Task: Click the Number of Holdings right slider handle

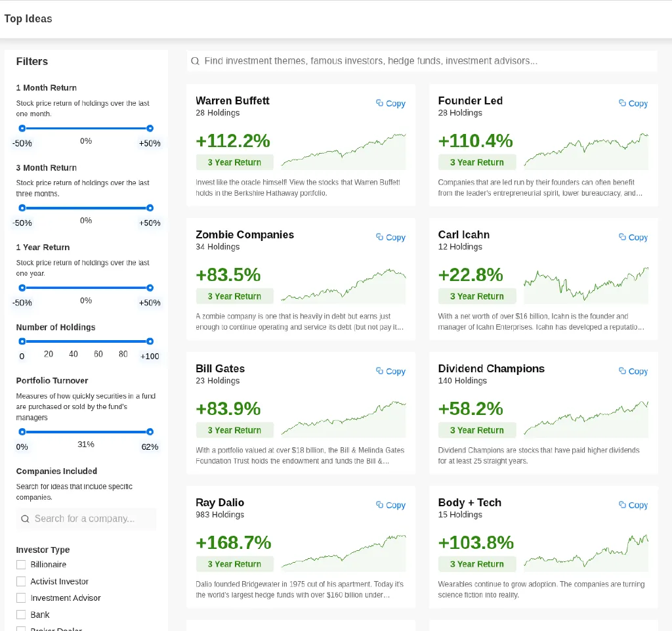Action: point(150,341)
